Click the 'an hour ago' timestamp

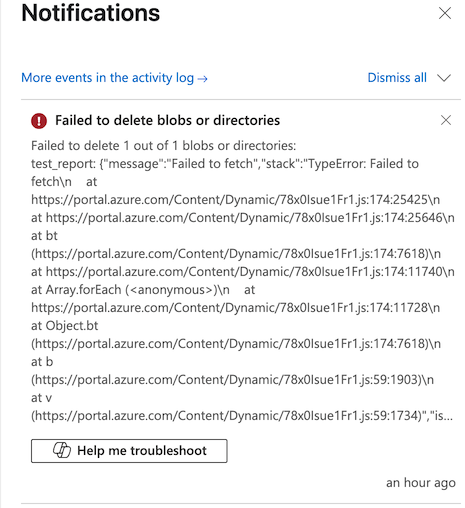[421, 483]
